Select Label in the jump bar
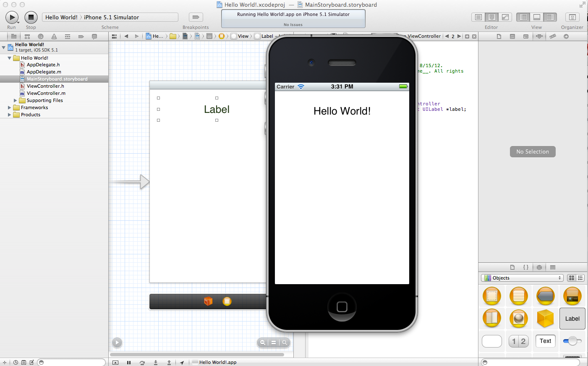 pyautogui.click(x=267, y=36)
